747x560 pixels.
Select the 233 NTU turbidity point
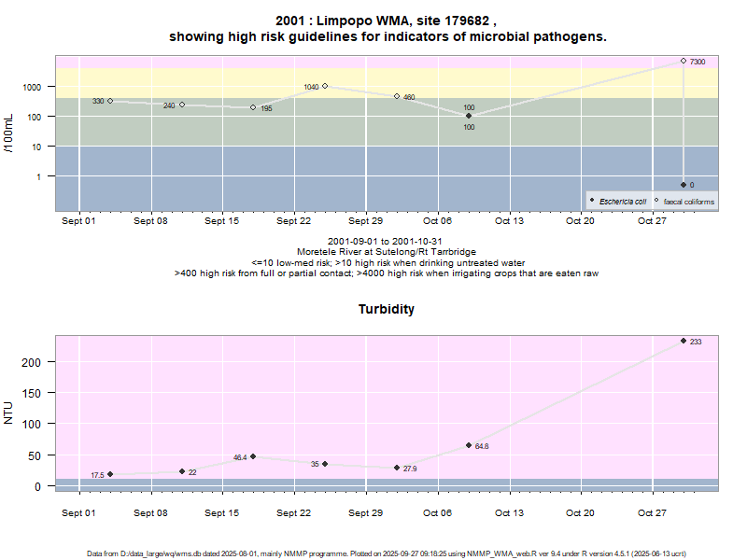click(x=684, y=341)
